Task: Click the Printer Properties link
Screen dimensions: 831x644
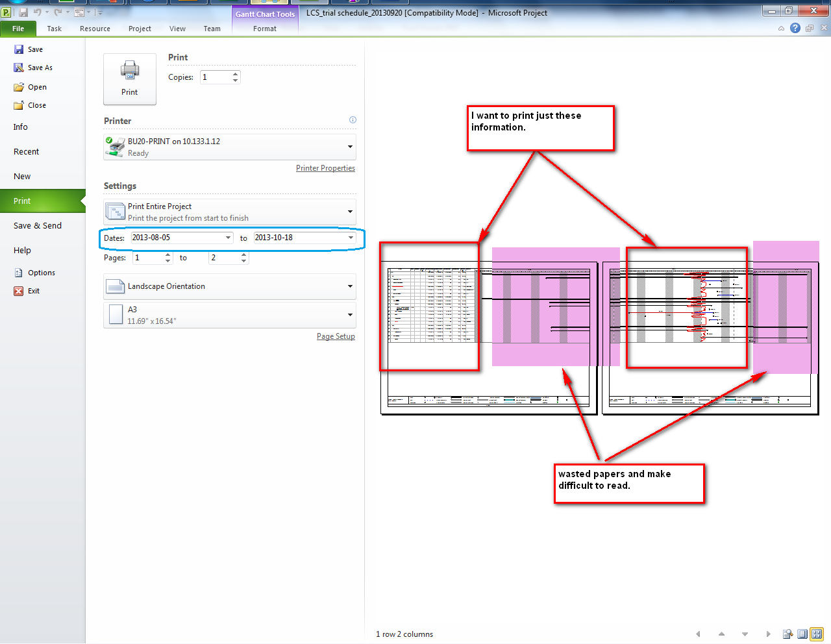Action: [325, 167]
